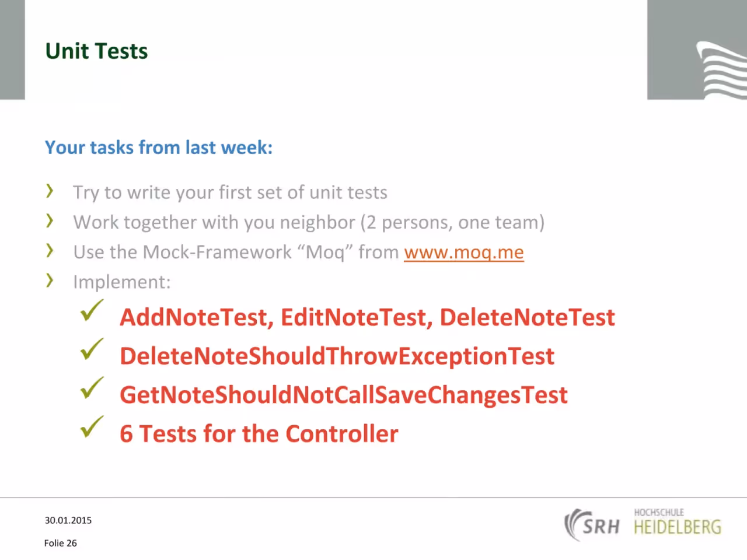Click the 'Folie 26' slide number label

coord(61,543)
